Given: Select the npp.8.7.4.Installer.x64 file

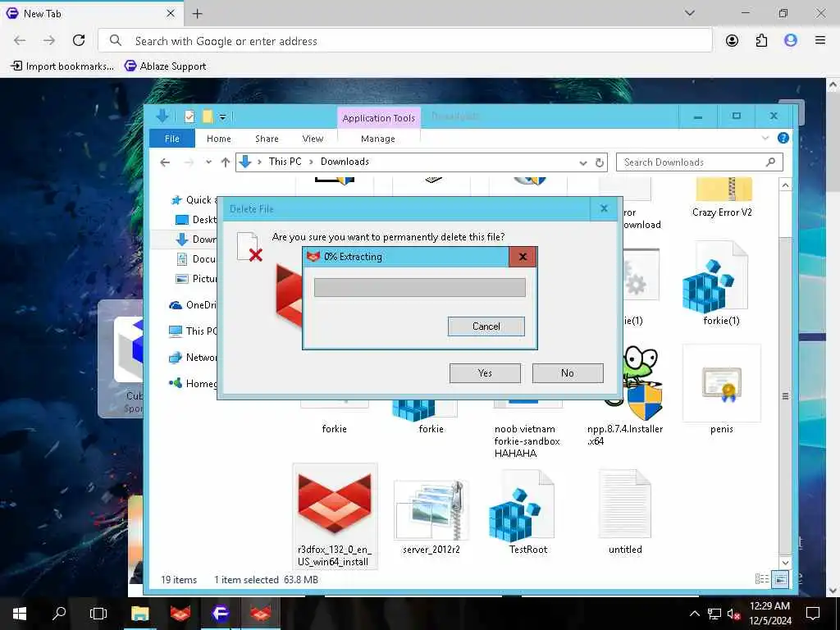Looking at the screenshot, I should point(626,396).
